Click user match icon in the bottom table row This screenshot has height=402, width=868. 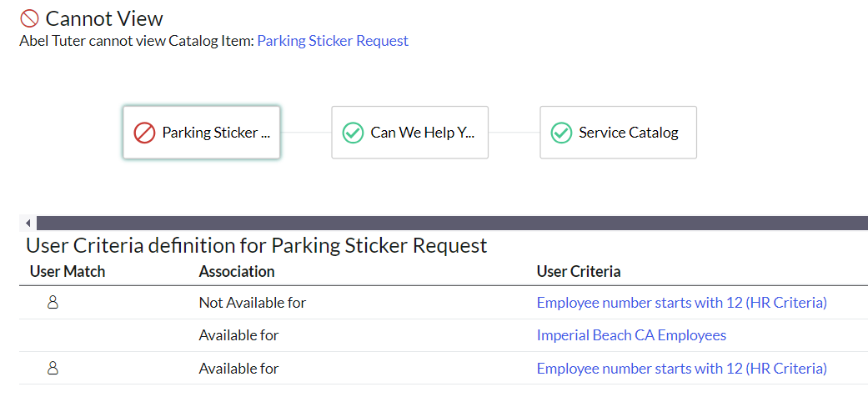pos(53,369)
